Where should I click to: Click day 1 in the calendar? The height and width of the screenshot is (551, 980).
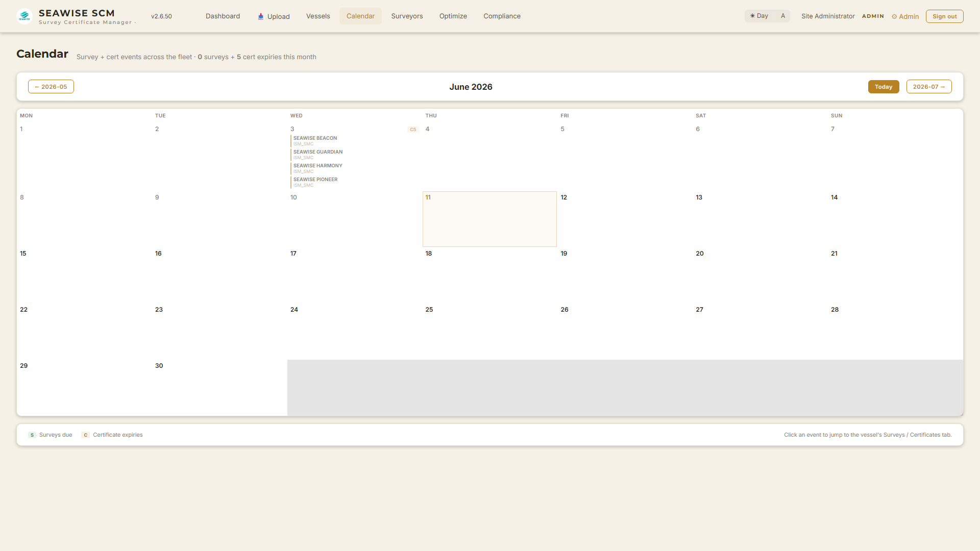point(84,157)
